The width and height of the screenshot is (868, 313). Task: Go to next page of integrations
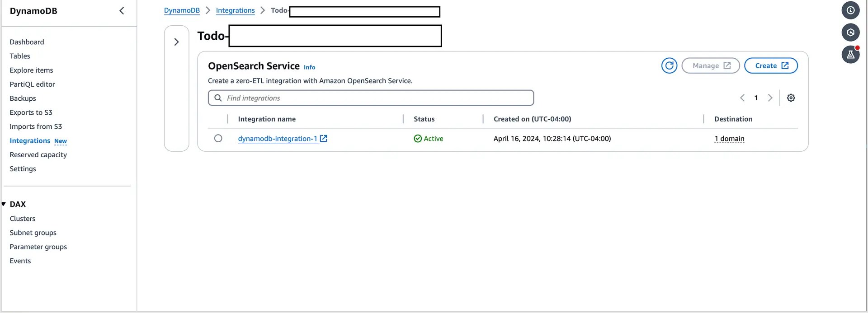tap(770, 98)
